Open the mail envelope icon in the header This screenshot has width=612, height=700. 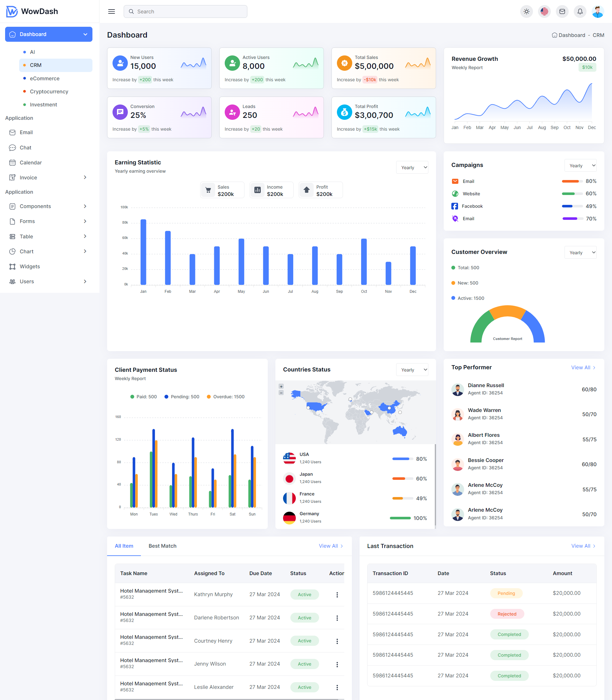pos(562,11)
